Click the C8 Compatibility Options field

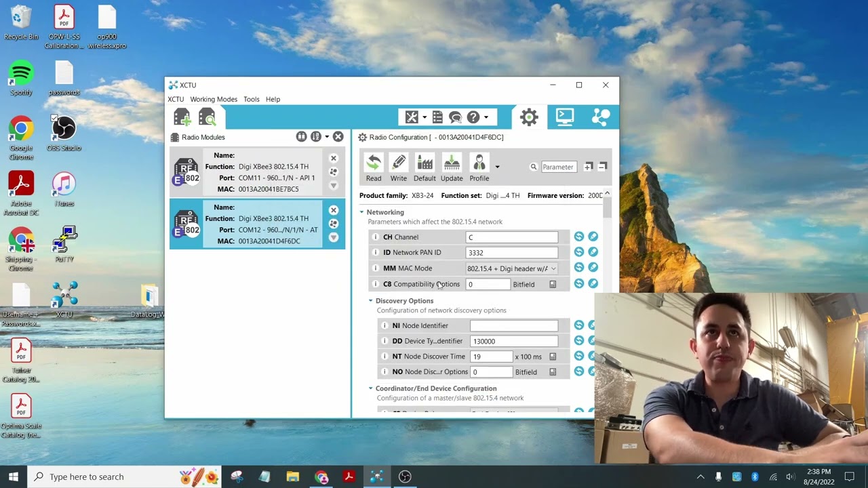488,285
